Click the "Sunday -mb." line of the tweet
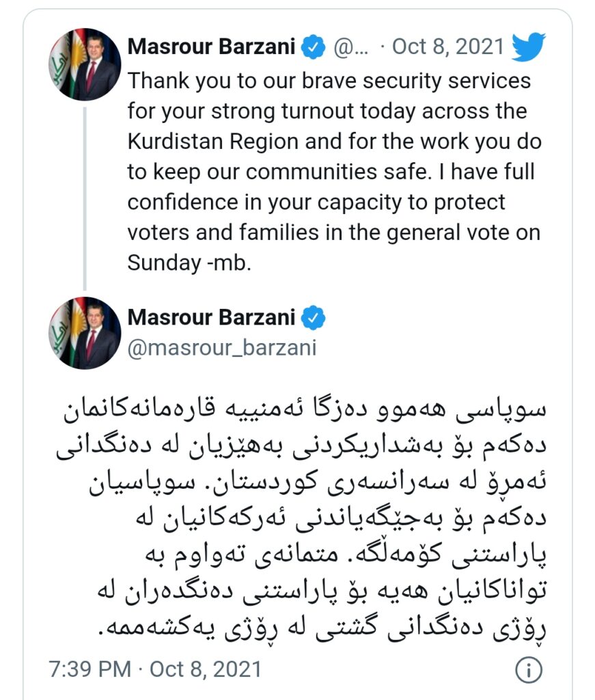595x700 pixels. point(190,263)
